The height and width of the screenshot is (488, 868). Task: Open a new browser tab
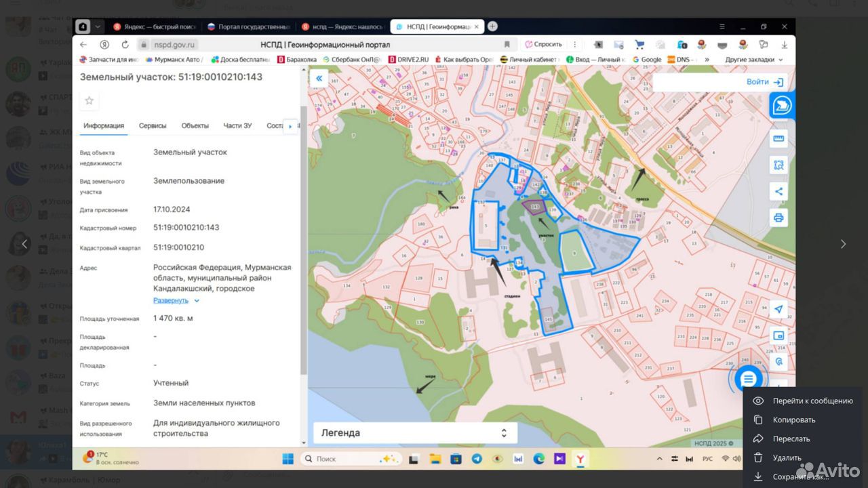[x=493, y=26]
